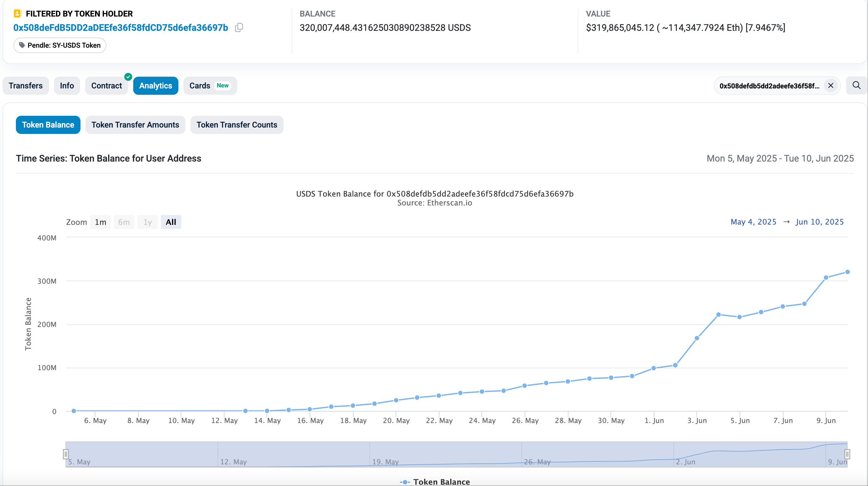Viewport: 868px width, 486px height.
Task: Edit the Jun 10, 2025 end date
Action: point(819,222)
